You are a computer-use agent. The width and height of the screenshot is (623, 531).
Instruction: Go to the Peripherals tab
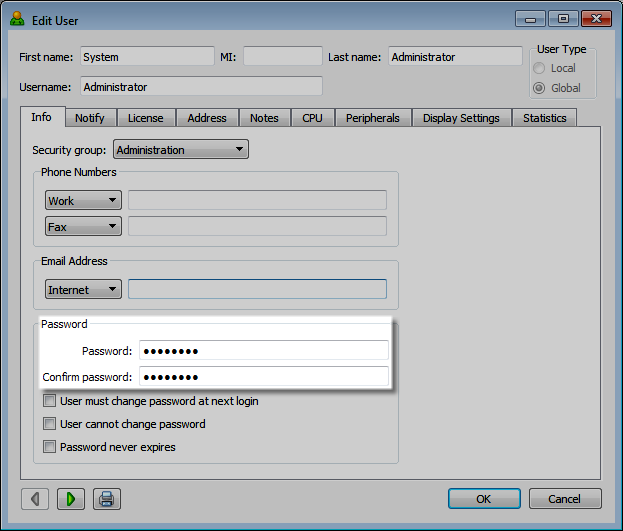point(372,118)
